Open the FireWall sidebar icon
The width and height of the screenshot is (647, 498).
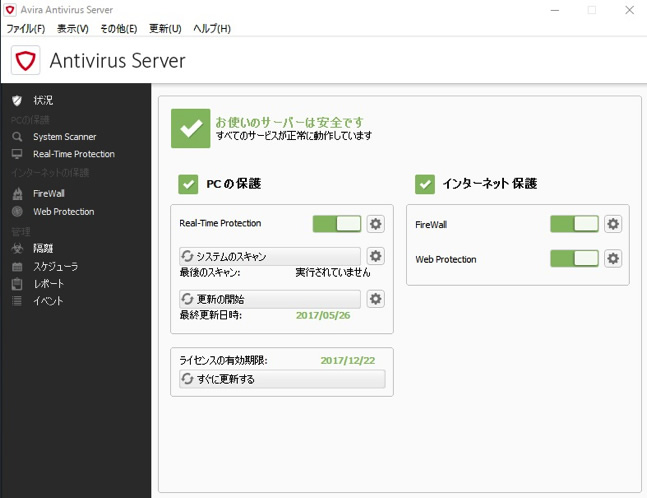point(17,194)
